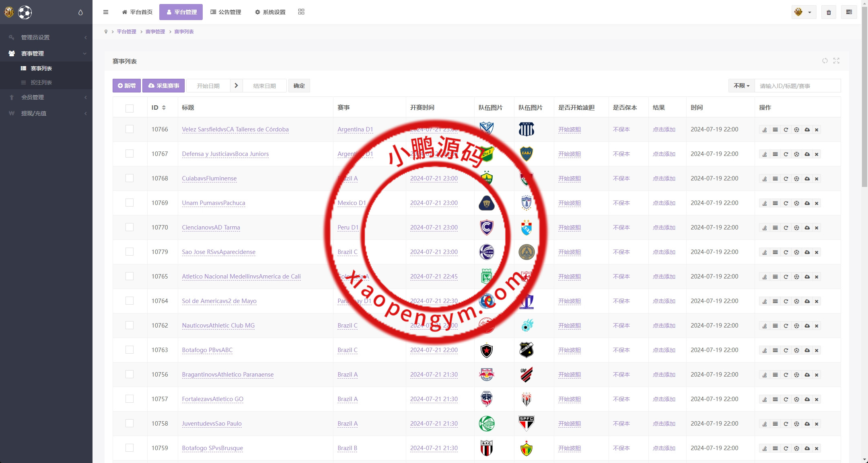This screenshot has width=868, height=463.
Task: Check the select-all checkbox in header
Action: (x=130, y=108)
